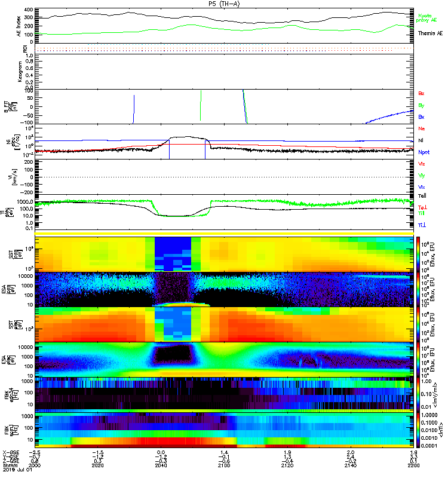Click the plot title P5 (TH-A)

click(x=224, y=4)
